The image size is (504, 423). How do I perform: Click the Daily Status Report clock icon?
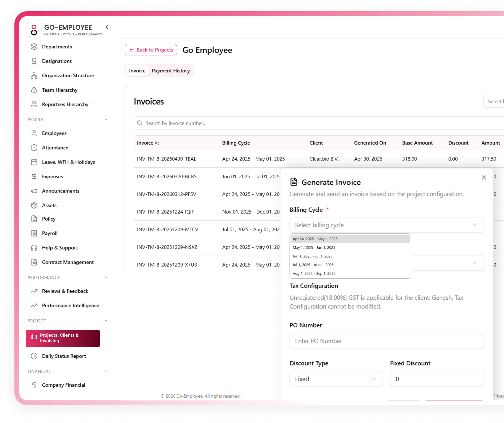(x=34, y=356)
